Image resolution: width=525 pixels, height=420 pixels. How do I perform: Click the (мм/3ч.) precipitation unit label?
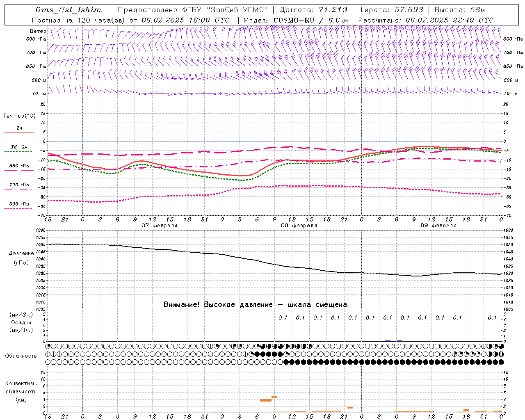click(21, 315)
